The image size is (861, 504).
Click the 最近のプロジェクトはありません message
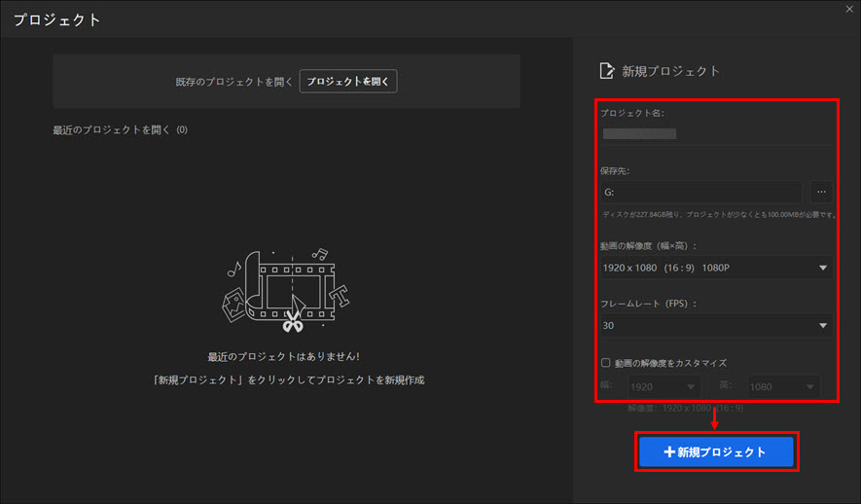point(289,357)
